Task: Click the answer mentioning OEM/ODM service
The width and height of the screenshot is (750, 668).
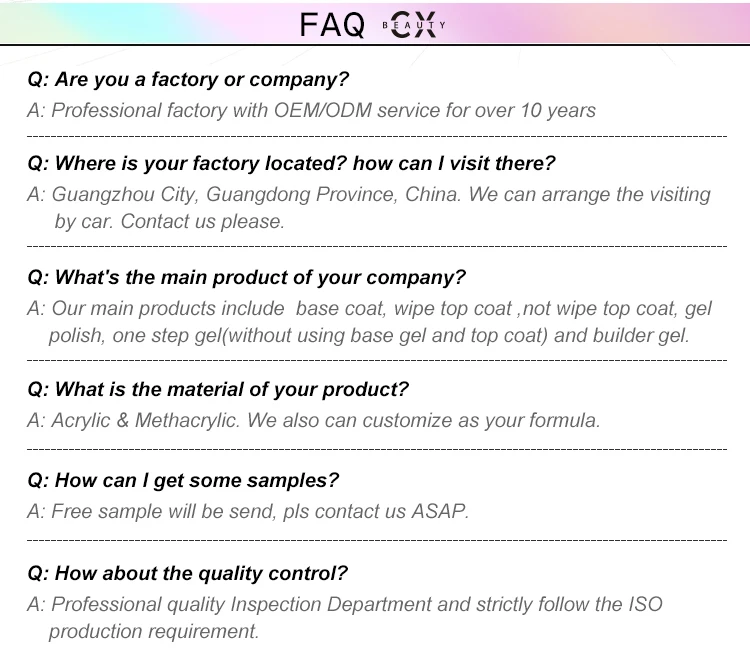Action: point(311,110)
